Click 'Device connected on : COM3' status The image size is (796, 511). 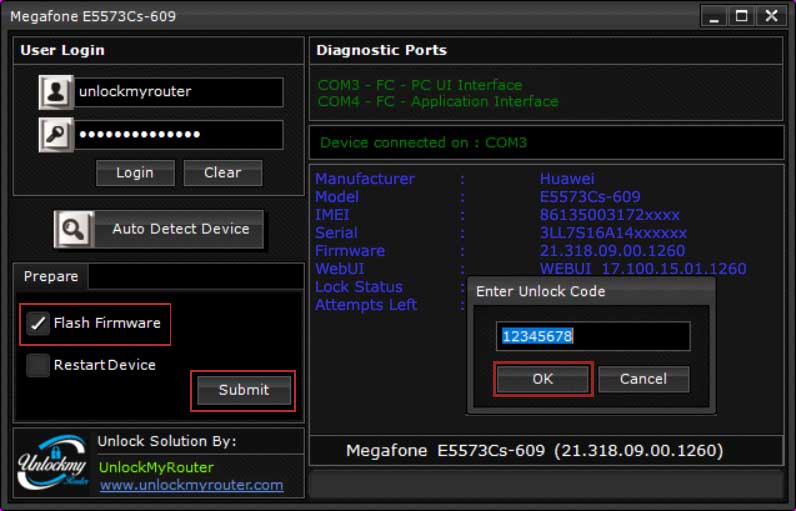pyautogui.click(x=423, y=143)
